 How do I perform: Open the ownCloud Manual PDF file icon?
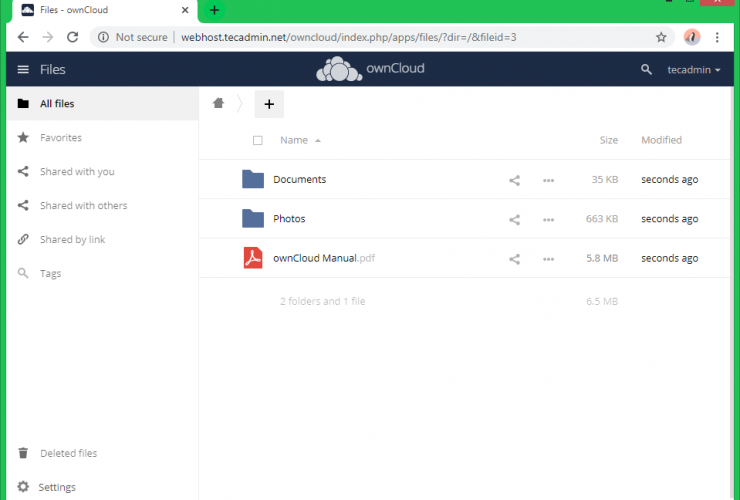[253, 258]
